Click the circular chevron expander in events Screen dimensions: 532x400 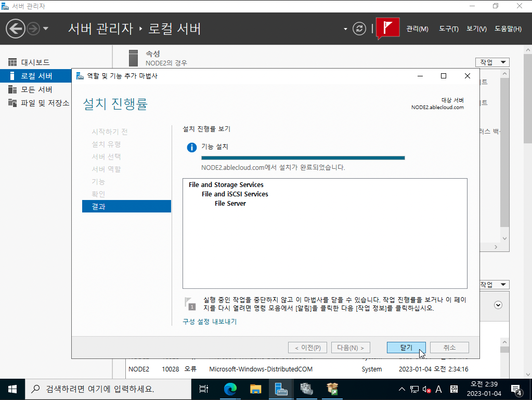pos(498,305)
